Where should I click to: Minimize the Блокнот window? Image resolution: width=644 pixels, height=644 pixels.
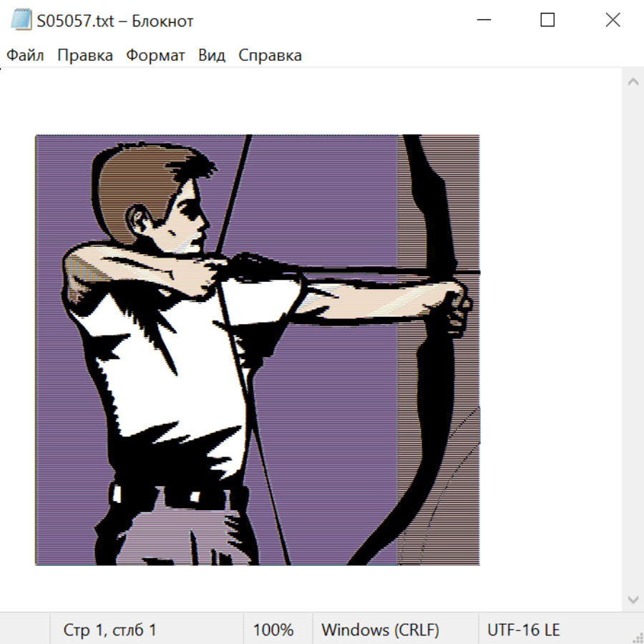[482, 20]
